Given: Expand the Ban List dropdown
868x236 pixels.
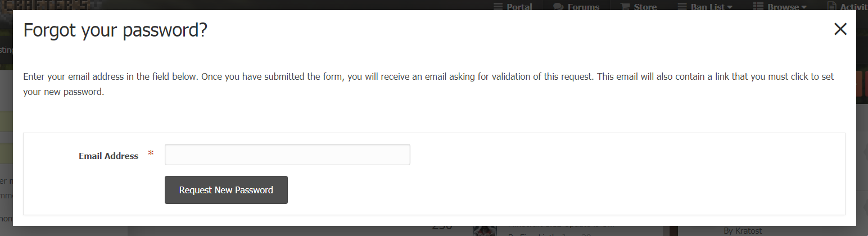Looking at the screenshot, I should point(705,7).
